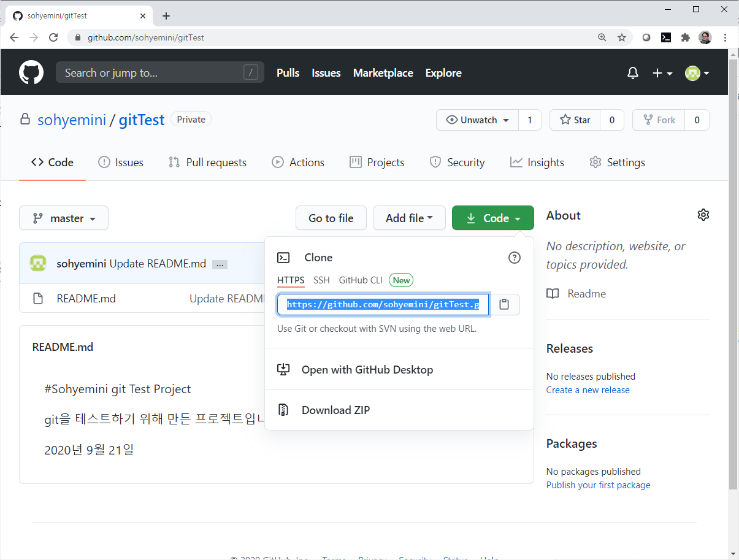Viewport: 739px width, 560px height.
Task: Open the Security tab
Action: [457, 163]
